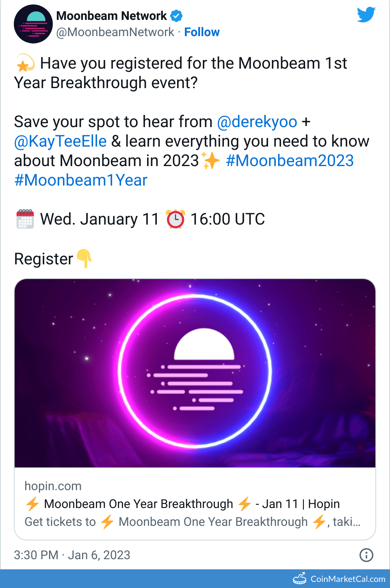The height and width of the screenshot is (588, 390).
Task: Click the alarm clock emoji before 16:00 UTC
Action: point(175,219)
